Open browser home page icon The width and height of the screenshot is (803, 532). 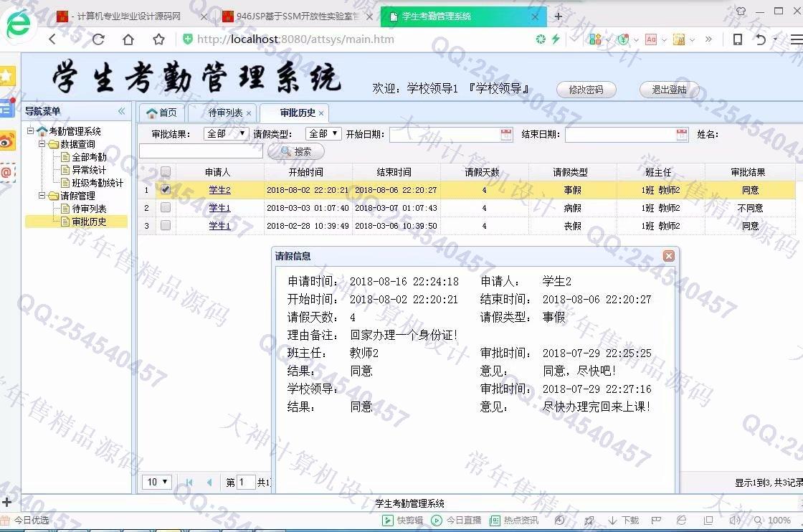tap(128, 39)
